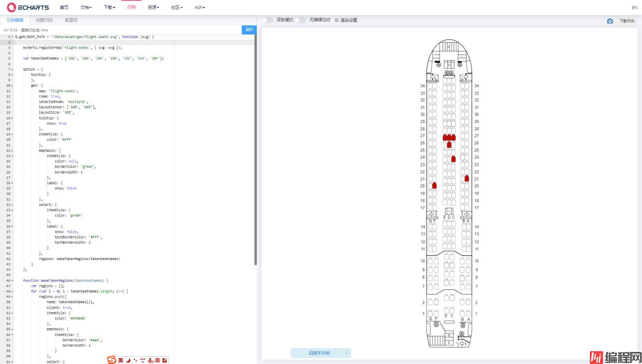Image resolution: width=642 pixels, height=364 pixels.
Task: Collapse code fold arrow at line 7
Action: [12, 69]
